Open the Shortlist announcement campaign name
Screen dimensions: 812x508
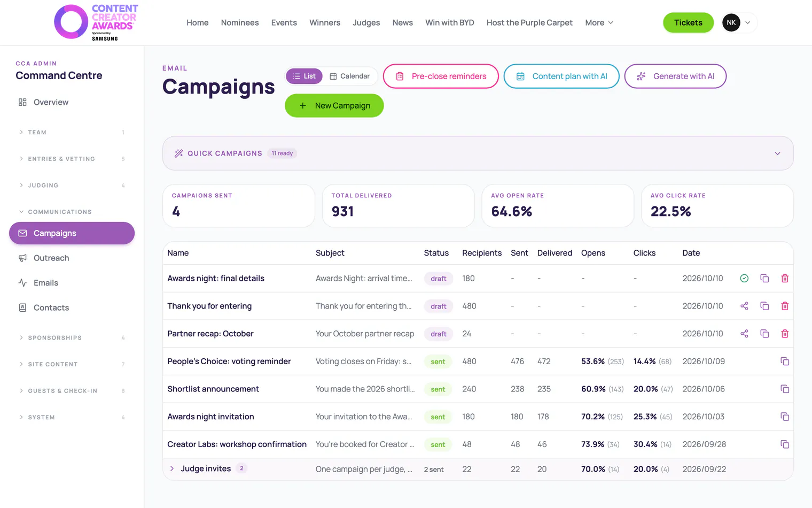213,389
